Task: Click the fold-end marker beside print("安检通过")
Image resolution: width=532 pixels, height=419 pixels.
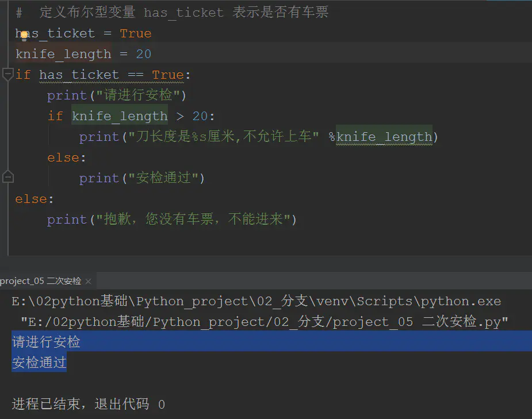Action: point(8,176)
